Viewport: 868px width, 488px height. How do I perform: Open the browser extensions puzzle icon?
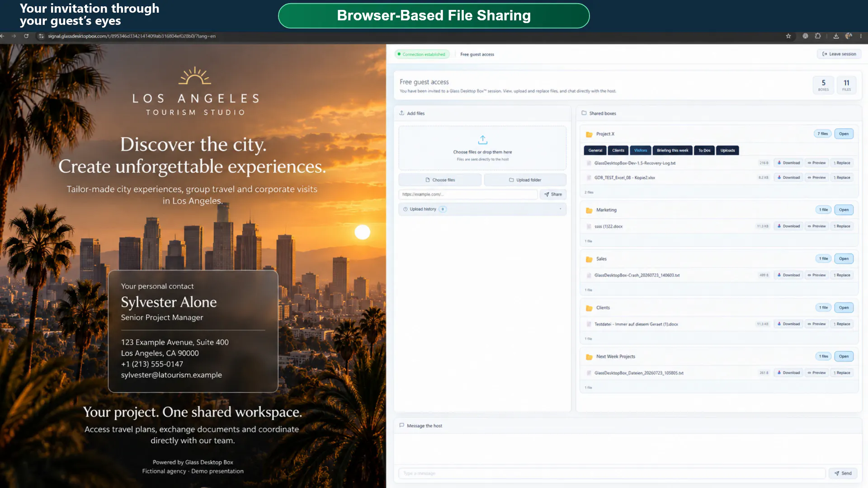click(x=818, y=36)
